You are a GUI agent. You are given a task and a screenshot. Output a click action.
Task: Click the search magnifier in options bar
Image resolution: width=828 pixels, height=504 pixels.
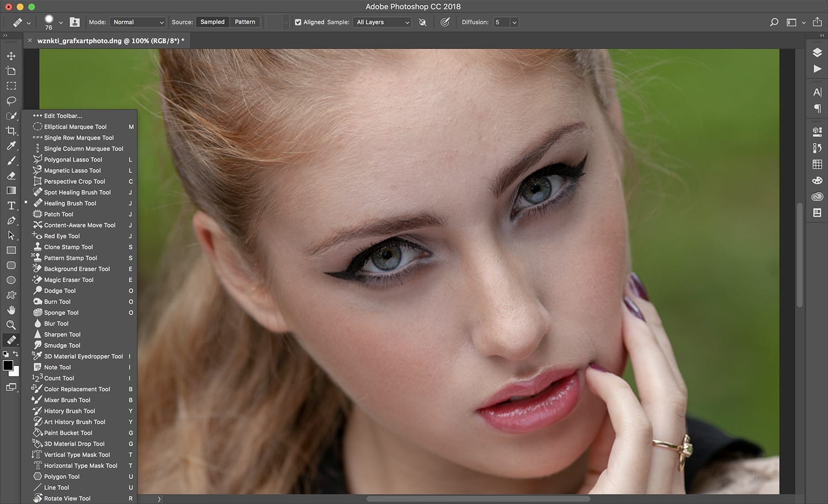774,22
